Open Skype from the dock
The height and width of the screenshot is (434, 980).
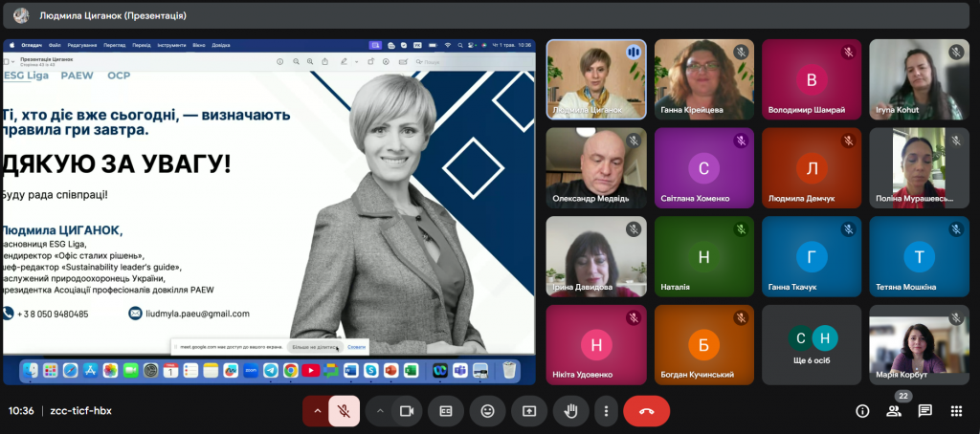pos(370,370)
